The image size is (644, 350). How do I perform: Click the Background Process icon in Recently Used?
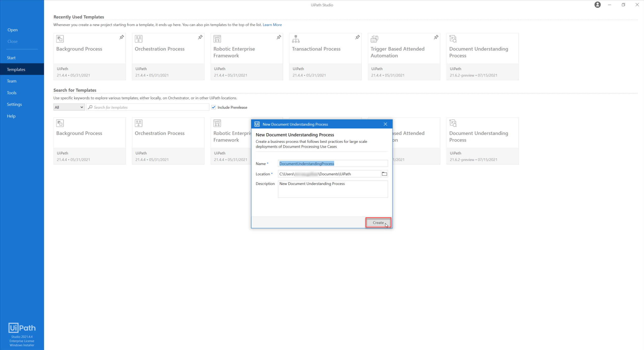click(60, 39)
